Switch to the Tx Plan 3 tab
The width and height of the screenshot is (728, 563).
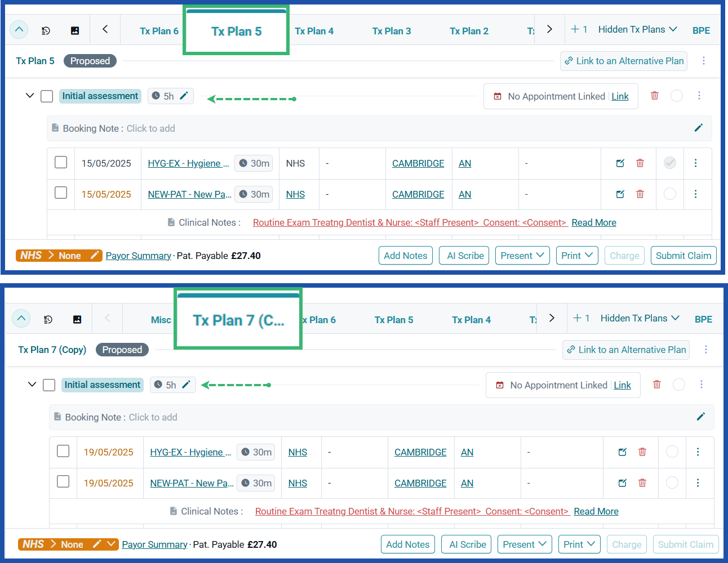pyautogui.click(x=391, y=31)
